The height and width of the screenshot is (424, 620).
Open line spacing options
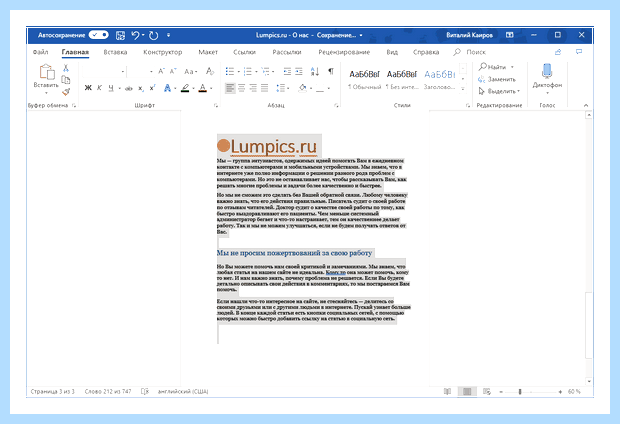[x=282, y=88]
